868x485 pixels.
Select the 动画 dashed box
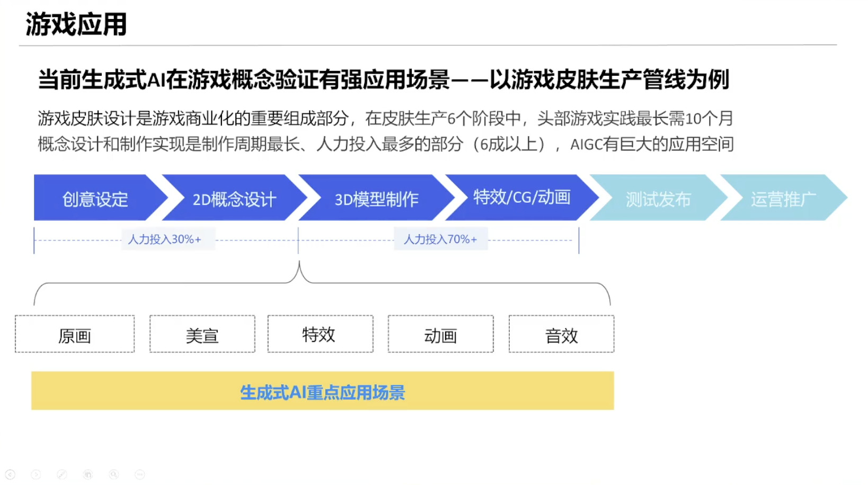coord(440,335)
